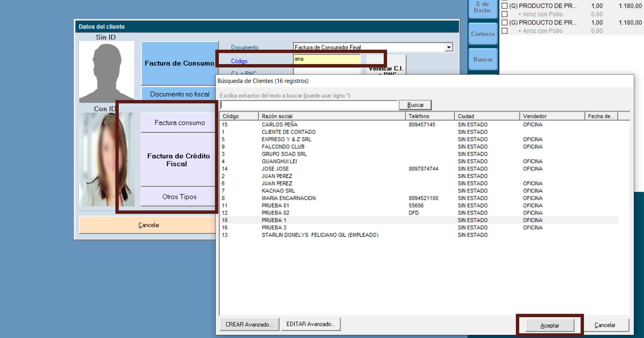The width and height of the screenshot is (644, 338).
Task: Toggle the first Arroz con Pollo checkbox
Action: pyautogui.click(x=504, y=14)
